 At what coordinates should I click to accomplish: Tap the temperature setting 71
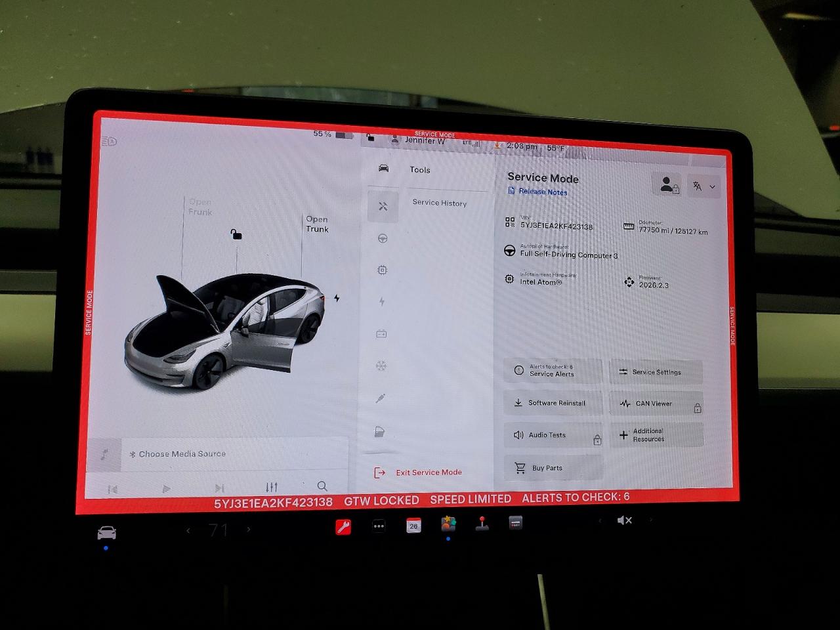click(219, 530)
